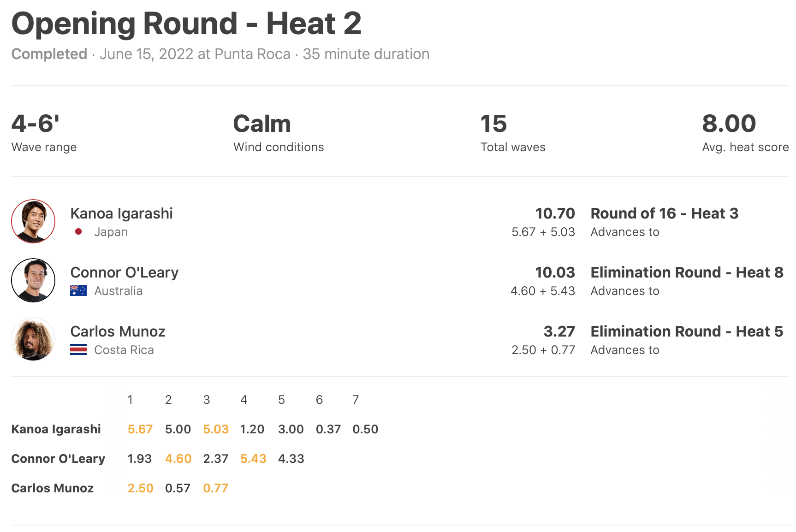
Task: Click the Costa Rica flag icon
Action: (x=78, y=349)
